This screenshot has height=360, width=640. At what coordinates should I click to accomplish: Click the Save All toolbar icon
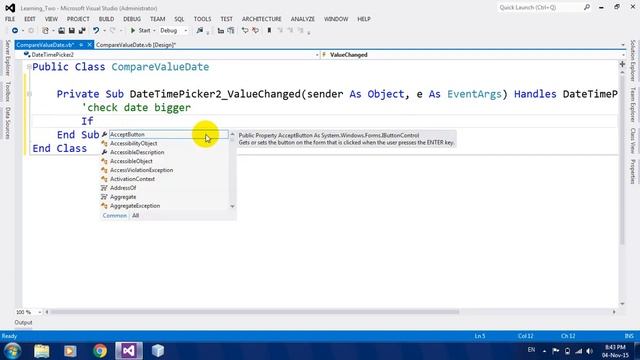pyautogui.click(x=82, y=31)
